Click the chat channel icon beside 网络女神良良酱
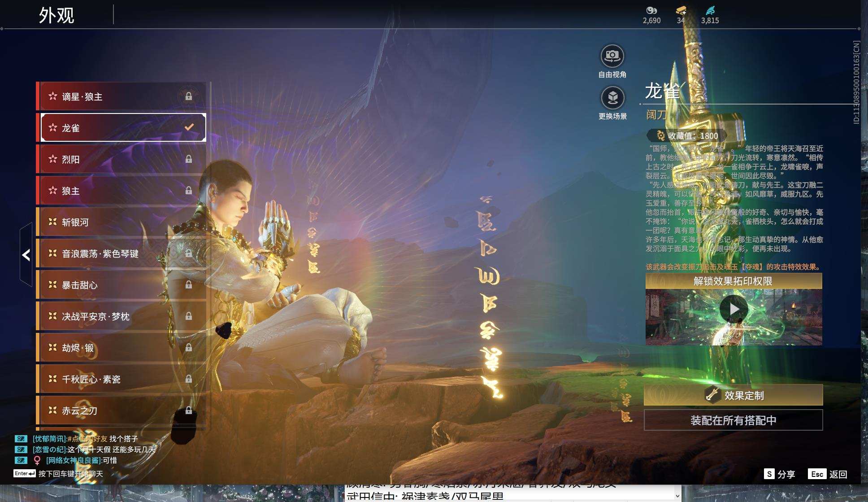The image size is (868, 502). [x=21, y=460]
